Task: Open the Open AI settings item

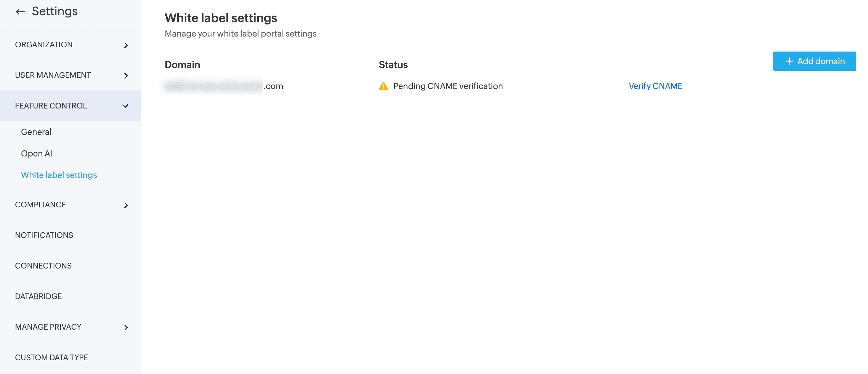Action: pyautogui.click(x=37, y=153)
